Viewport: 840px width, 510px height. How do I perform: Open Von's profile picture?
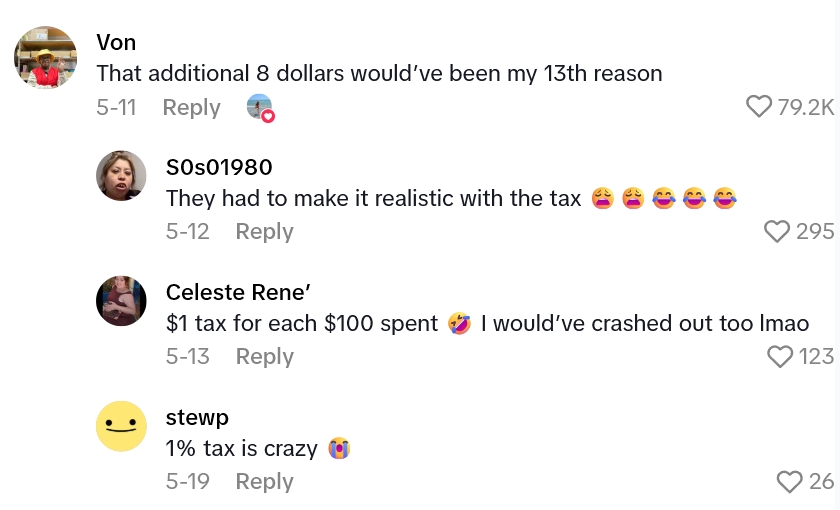[46, 58]
